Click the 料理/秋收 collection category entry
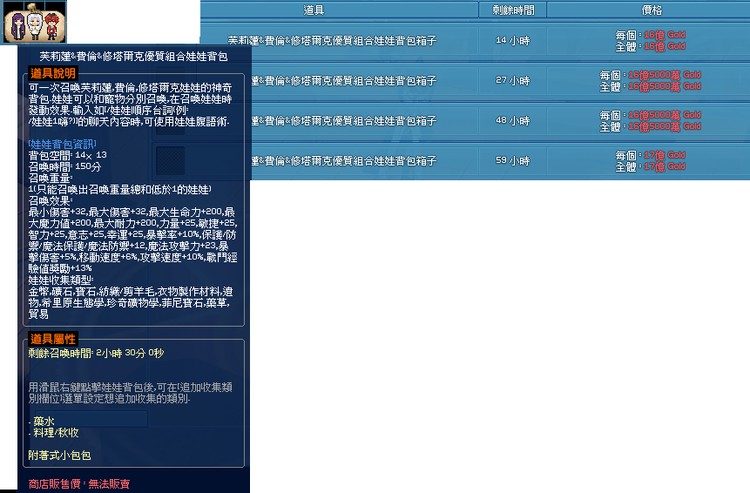The width and height of the screenshot is (750, 493). [x=56, y=433]
